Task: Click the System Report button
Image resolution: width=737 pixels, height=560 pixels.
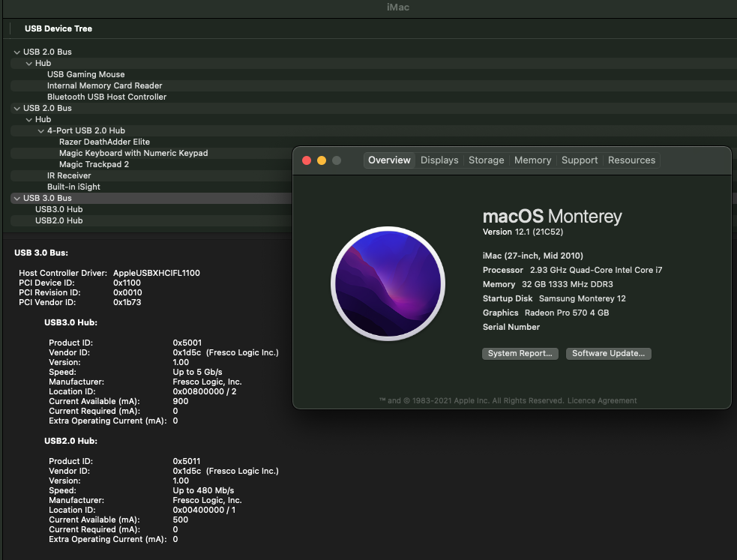Action: [520, 353]
